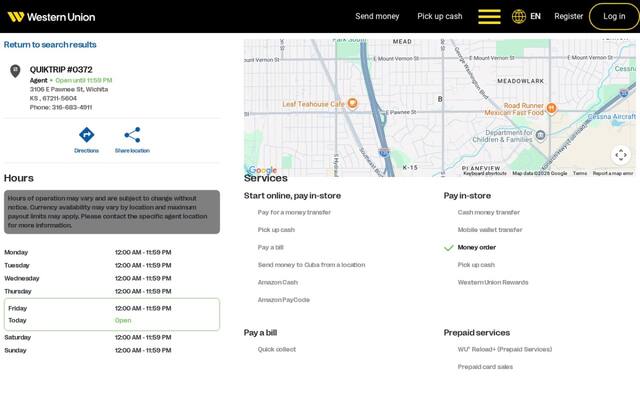The width and height of the screenshot is (640, 400).
Task: Click the Log in button
Action: [614, 16]
